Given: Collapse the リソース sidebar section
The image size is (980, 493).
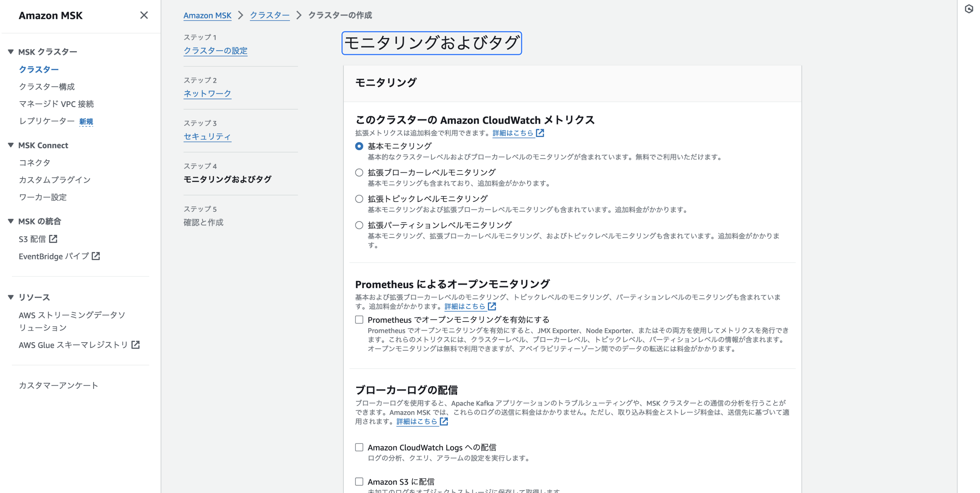Looking at the screenshot, I should 11,297.
